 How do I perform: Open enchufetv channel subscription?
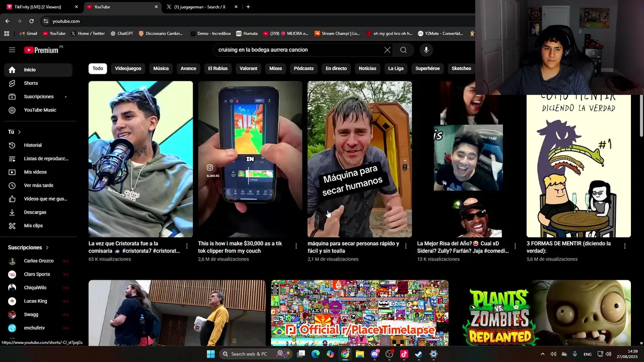[x=38, y=328]
